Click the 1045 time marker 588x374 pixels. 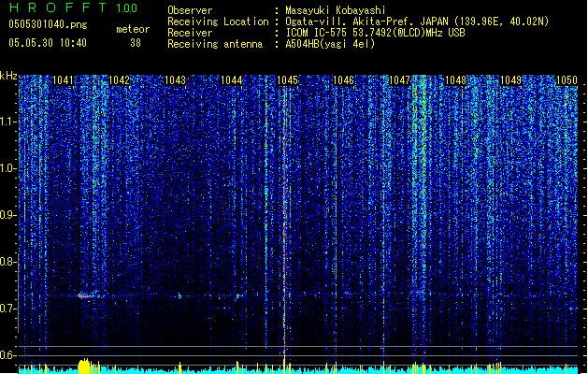tap(287, 80)
